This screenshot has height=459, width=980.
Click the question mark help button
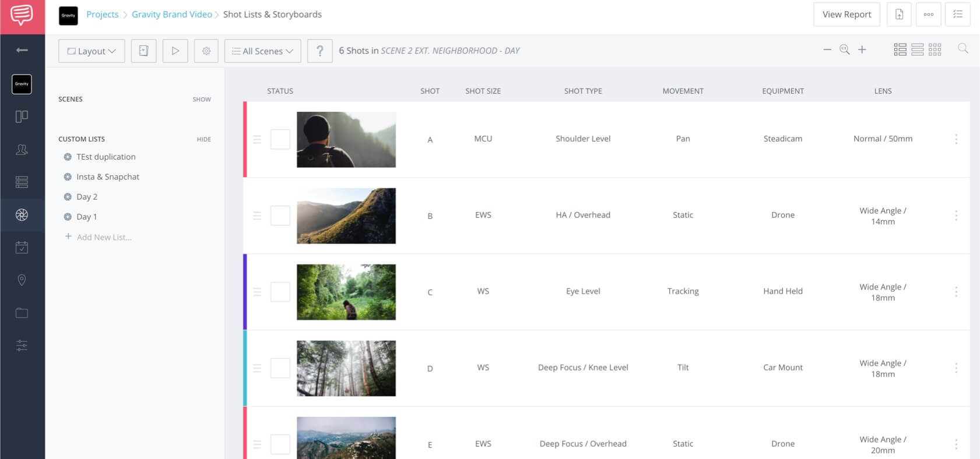click(x=319, y=51)
